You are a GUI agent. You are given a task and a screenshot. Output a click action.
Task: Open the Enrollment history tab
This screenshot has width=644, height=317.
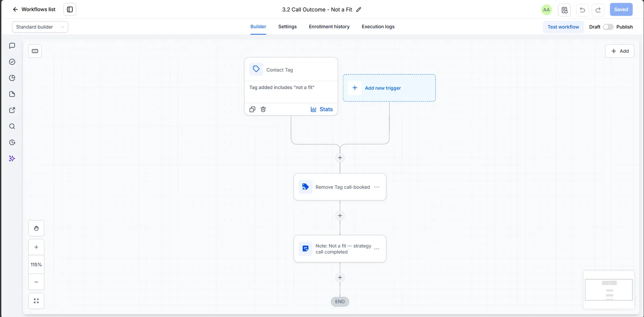coord(329,27)
